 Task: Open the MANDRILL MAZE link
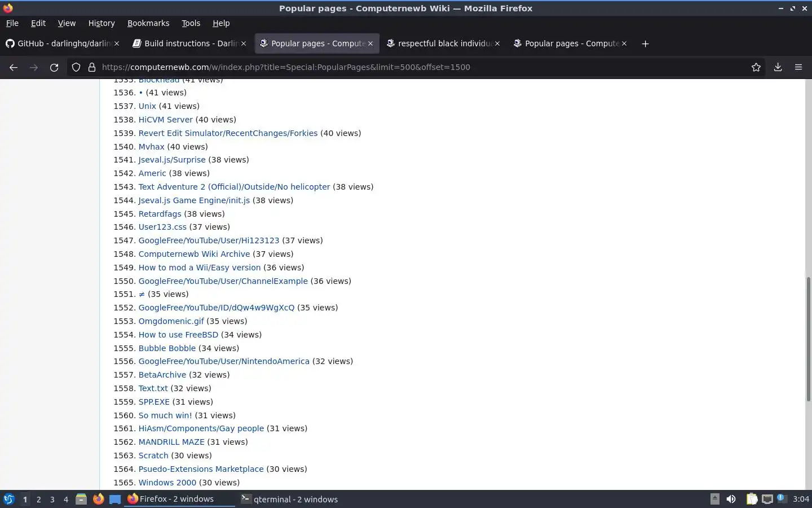[x=171, y=442]
